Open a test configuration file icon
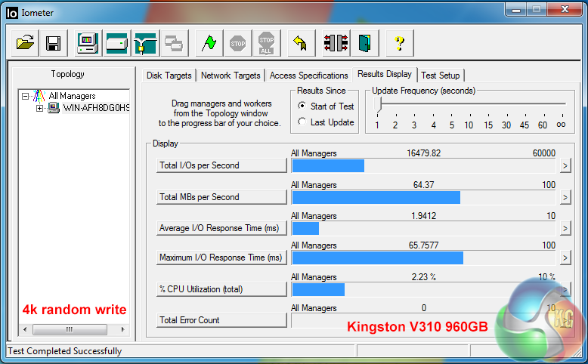The image size is (588, 364). pos(25,43)
